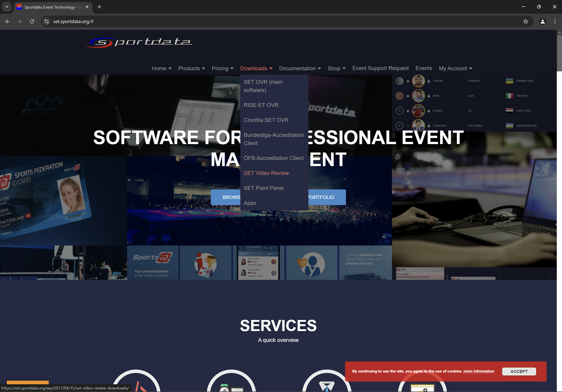562x392 pixels.
Task: Bookmark this page with star icon
Action: [x=525, y=22]
